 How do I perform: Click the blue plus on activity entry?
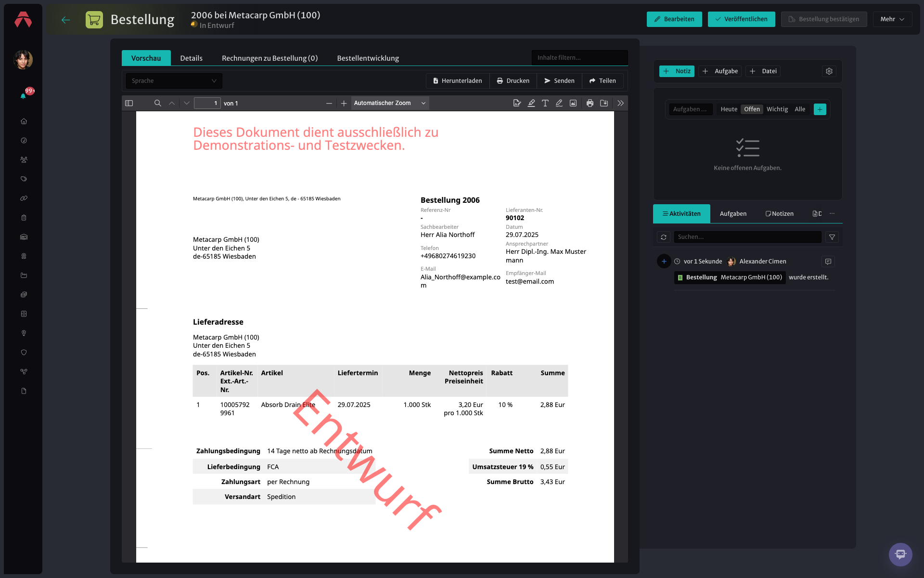tap(664, 261)
